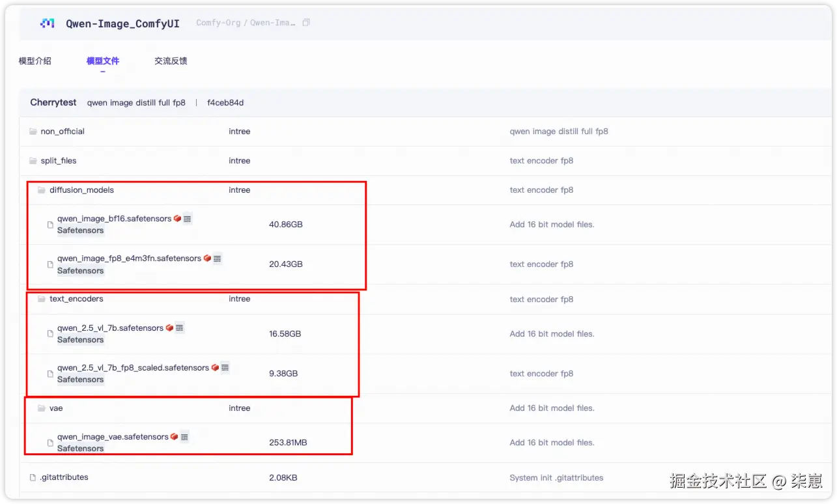Click the red cube icon after qwen_2.5_vl_7b_fp8_scaled.safetensors
The width and height of the screenshot is (837, 504).
coord(215,368)
